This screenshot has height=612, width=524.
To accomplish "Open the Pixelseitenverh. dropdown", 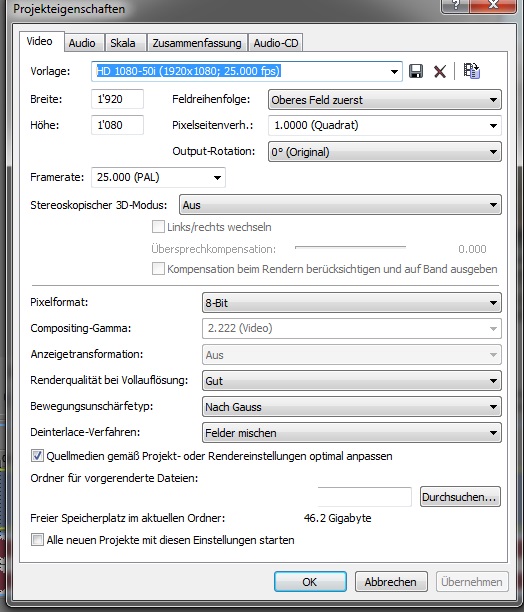I will click(x=385, y=125).
